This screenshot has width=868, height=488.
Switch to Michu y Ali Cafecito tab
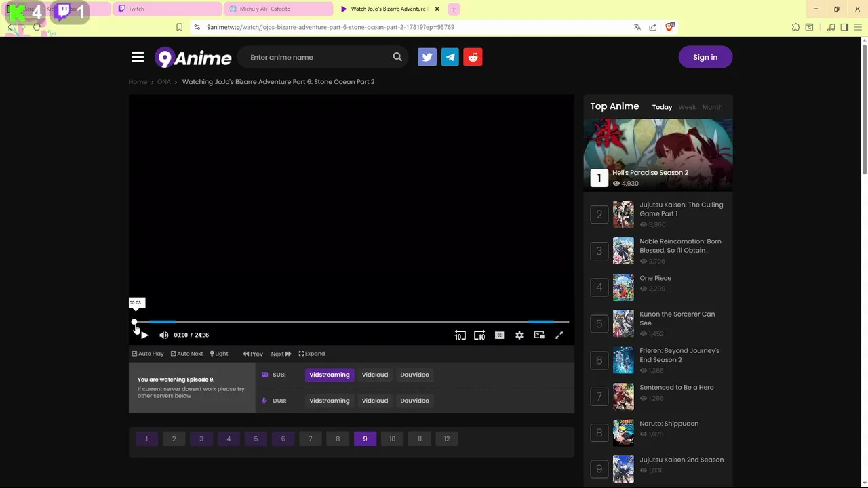tap(278, 9)
